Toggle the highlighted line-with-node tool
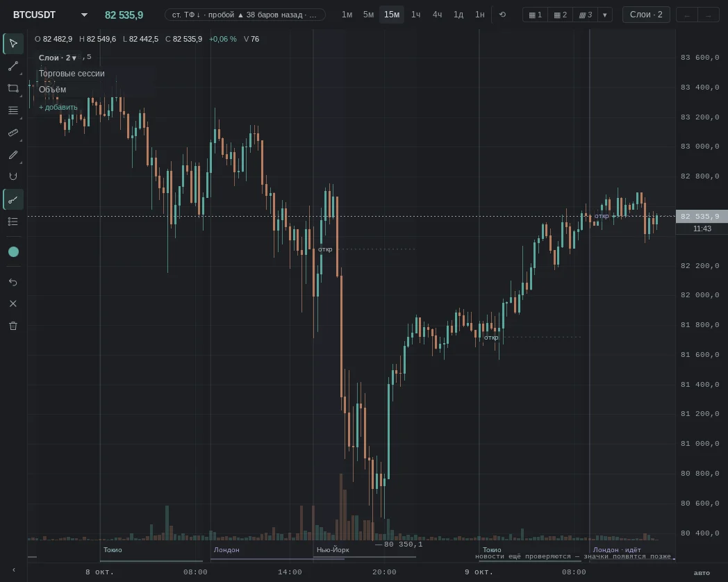728x582 pixels. coord(13,199)
